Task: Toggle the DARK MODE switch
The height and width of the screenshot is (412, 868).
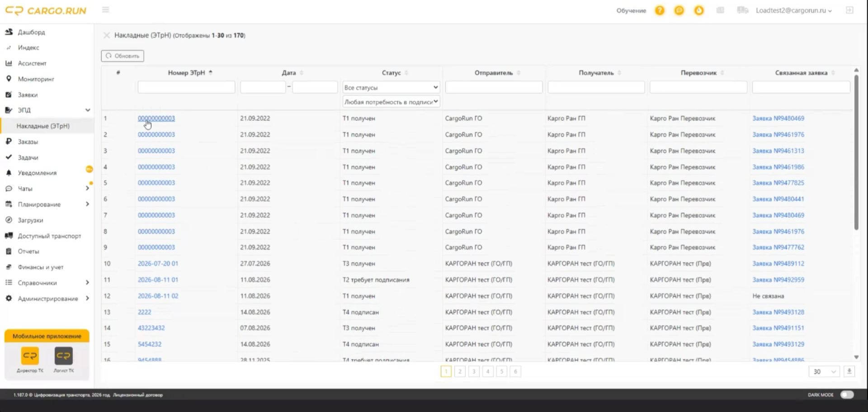Action: pos(847,394)
